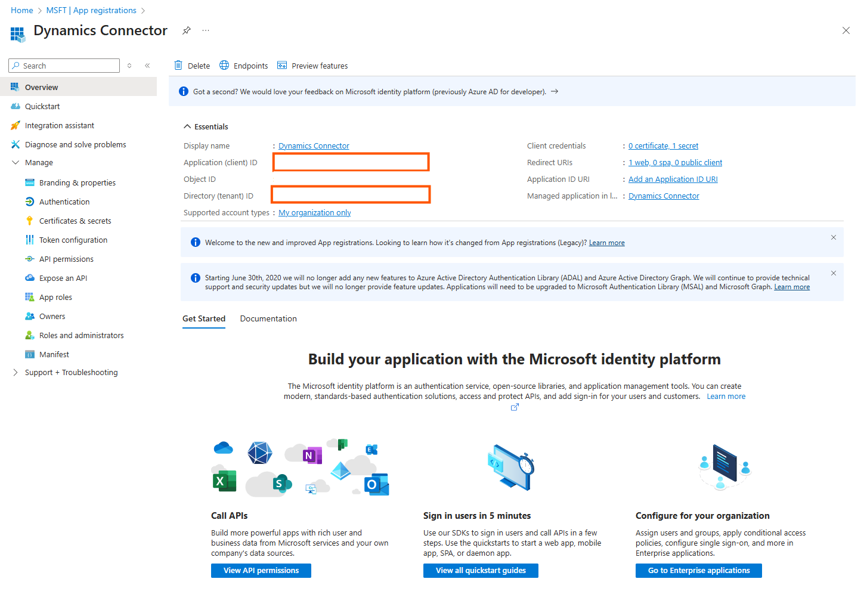Click the Delete trash icon
Screen dimensions: 867x616
[178, 66]
